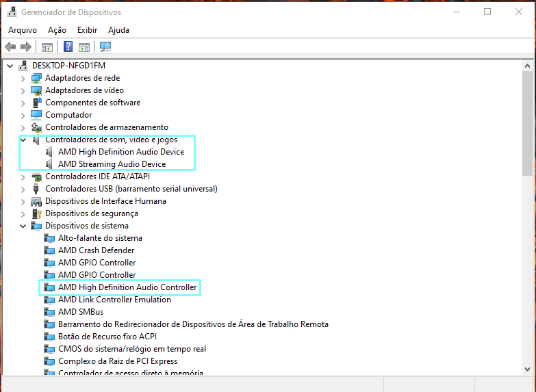The image size is (536, 392).
Task: Click the Forward arrow toolbar icon
Action: point(26,47)
